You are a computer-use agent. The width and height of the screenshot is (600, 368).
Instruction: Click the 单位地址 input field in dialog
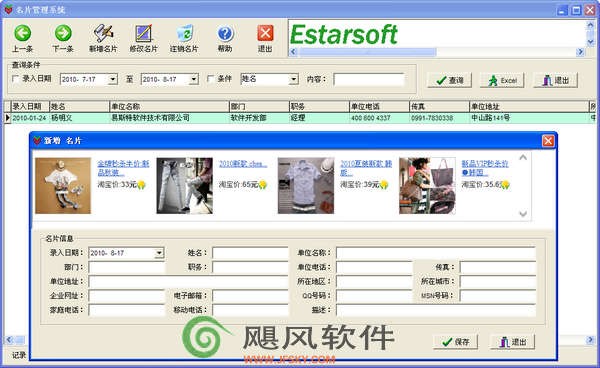188,281
